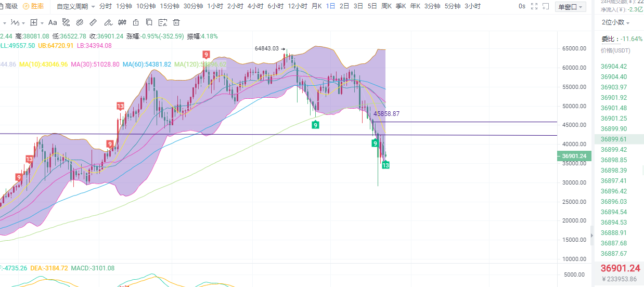Open the 单窗口 window layout dropdown
This screenshot has height=287, width=644.
coord(571,7)
